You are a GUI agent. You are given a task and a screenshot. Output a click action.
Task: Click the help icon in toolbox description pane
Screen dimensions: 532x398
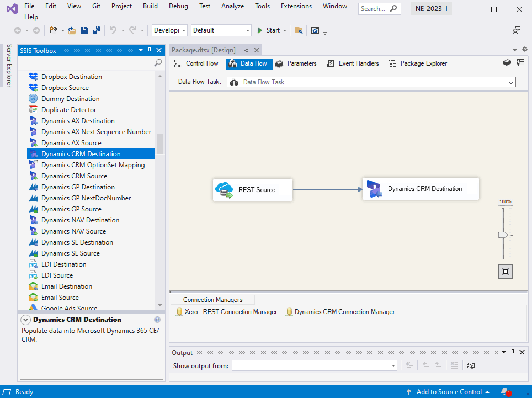tap(157, 320)
